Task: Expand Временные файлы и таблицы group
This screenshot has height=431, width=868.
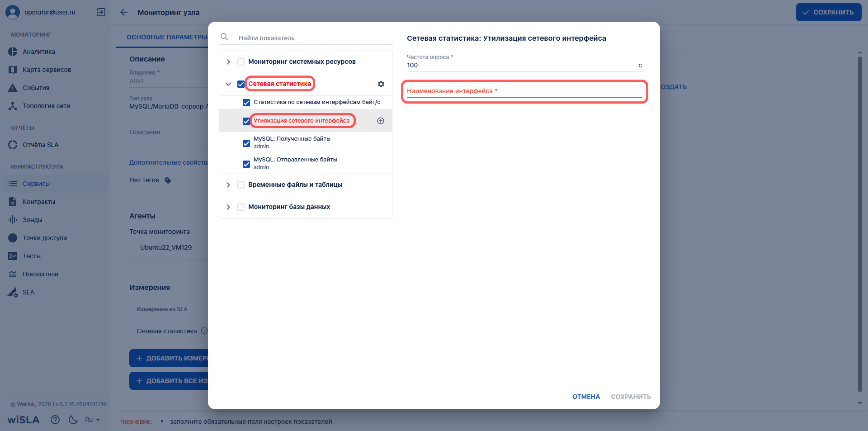Action: point(228,185)
